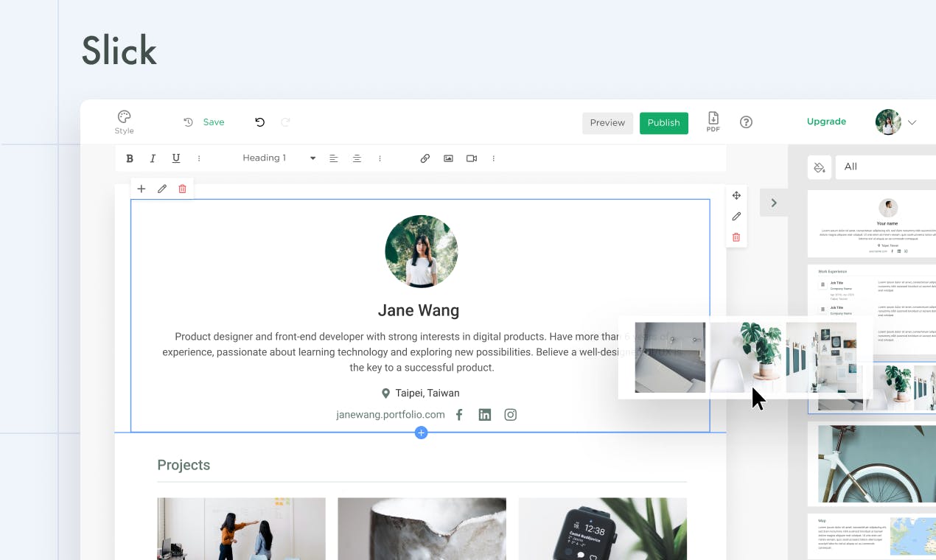Insert a hyperlink with link icon
936x560 pixels.
pyautogui.click(x=425, y=158)
